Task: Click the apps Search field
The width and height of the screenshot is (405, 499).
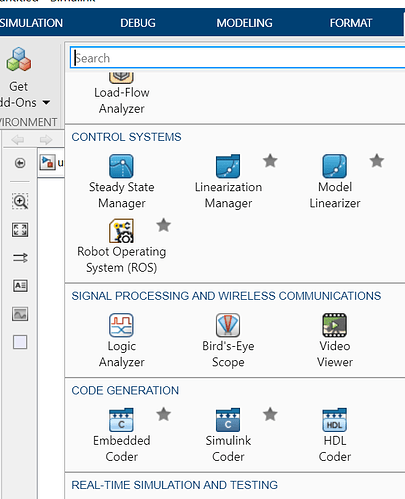Action: point(237,58)
